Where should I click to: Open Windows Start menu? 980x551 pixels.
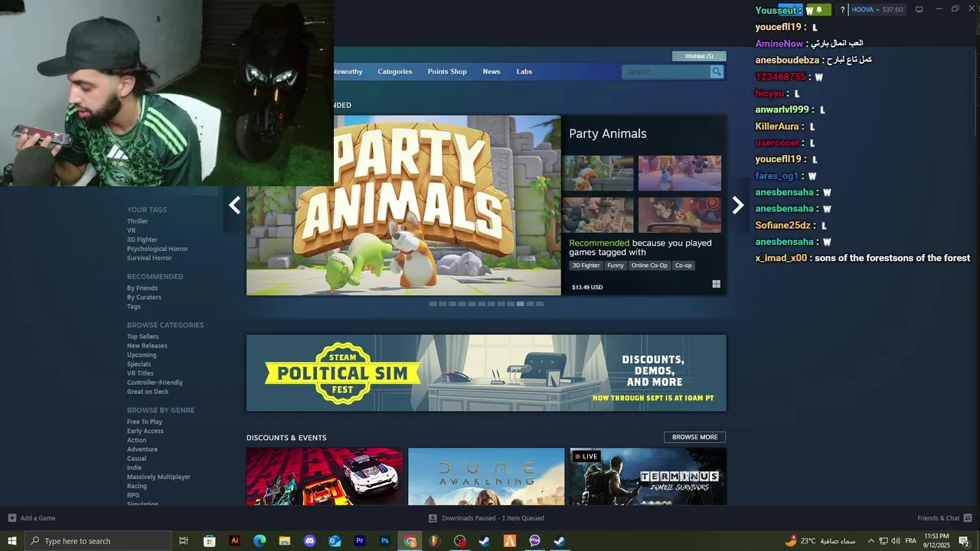tap(11, 541)
